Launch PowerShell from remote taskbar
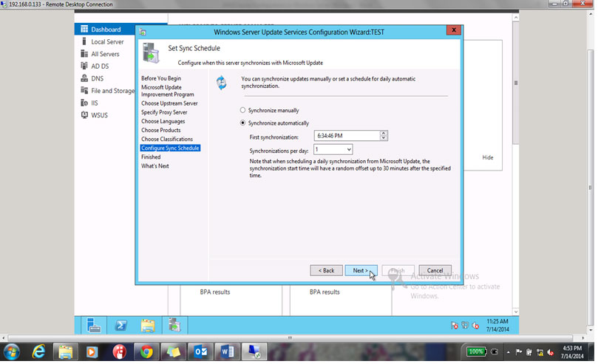This screenshot has width=598, height=364. click(x=121, y=326)
